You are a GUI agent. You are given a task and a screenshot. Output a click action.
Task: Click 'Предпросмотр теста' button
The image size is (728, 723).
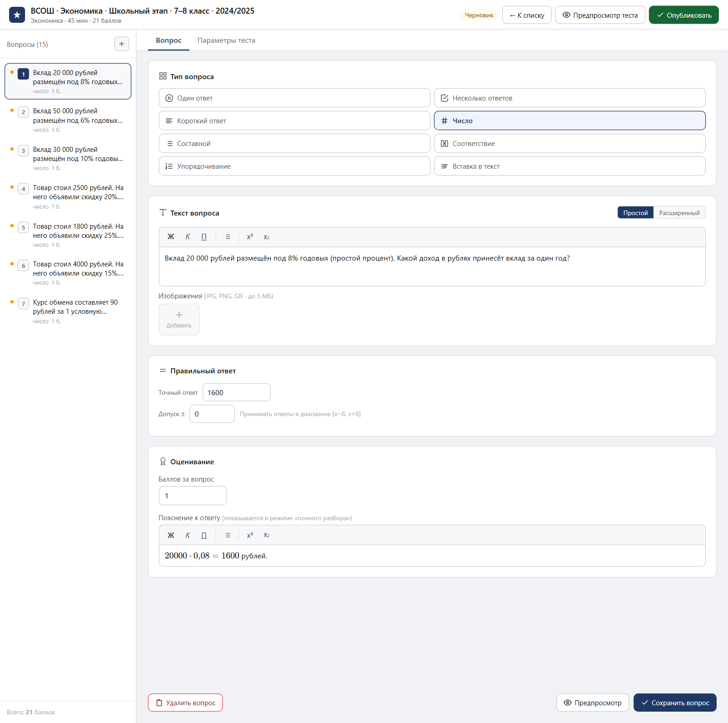pos(600,15)
